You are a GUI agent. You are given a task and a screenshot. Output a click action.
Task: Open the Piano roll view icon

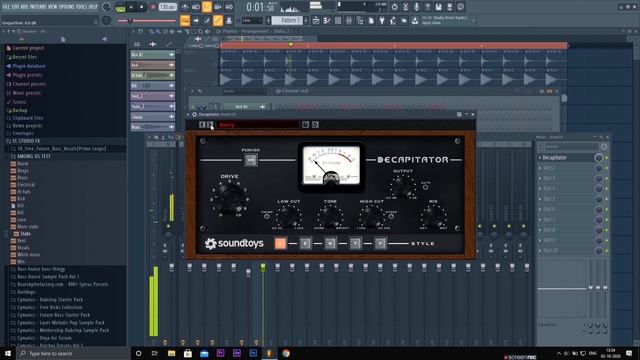tap(327, 20)
